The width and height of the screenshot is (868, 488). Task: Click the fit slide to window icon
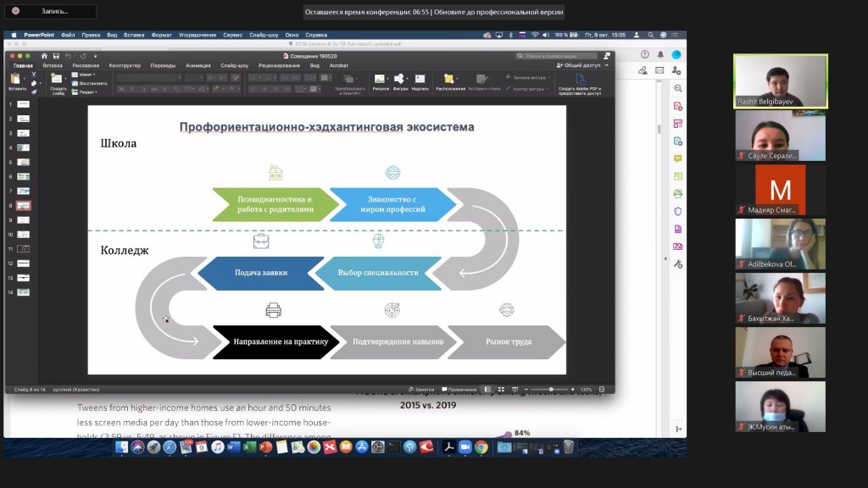(602, 390)
